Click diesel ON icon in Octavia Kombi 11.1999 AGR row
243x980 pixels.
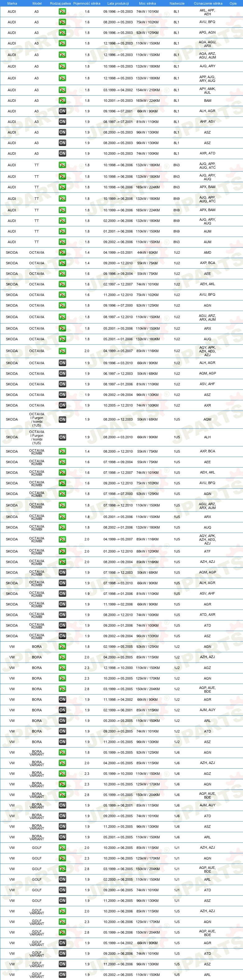tap(62, 605)
